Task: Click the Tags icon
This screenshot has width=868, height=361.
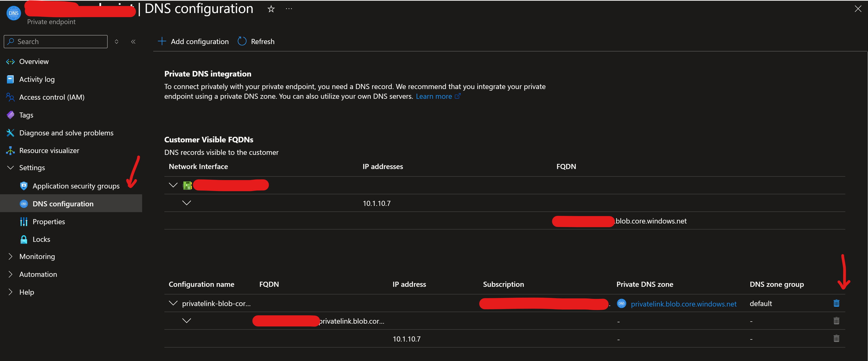Action: [x=10, y=115]
